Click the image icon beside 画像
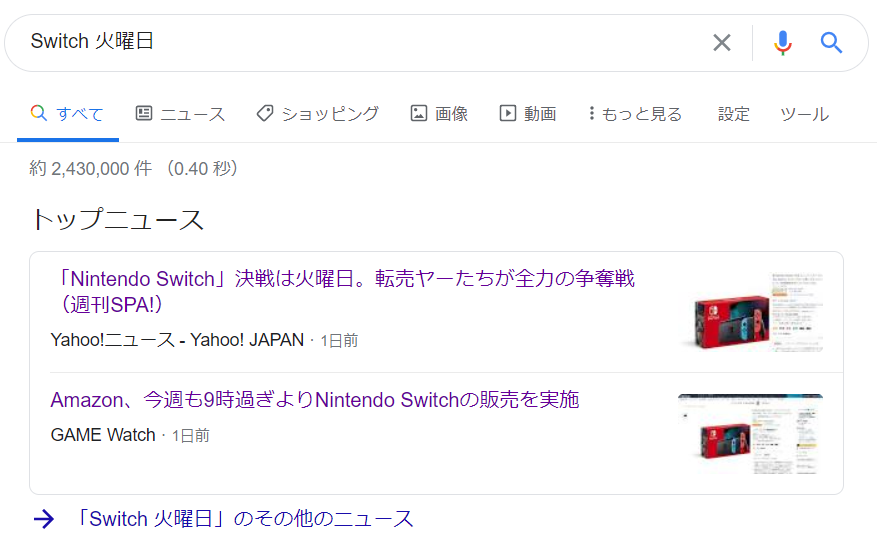The height and width of the screenshot is (539, 877). click(419, 114)
